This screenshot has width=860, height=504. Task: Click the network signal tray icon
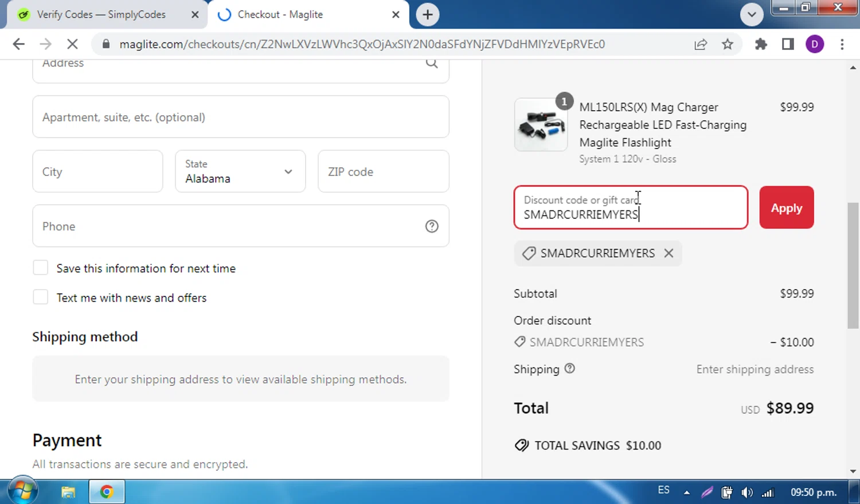point(768,492)
